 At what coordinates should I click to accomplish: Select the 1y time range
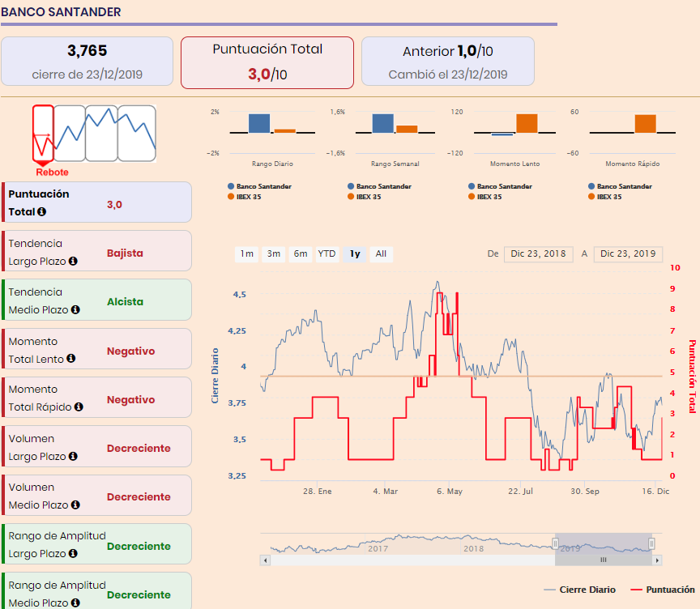click(x=355, y=253)
